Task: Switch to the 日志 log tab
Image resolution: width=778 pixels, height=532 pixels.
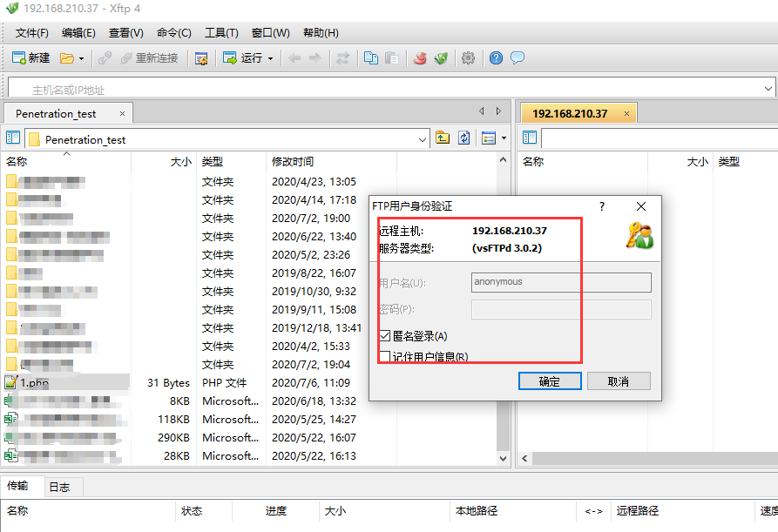Action: tap(59, 487)
